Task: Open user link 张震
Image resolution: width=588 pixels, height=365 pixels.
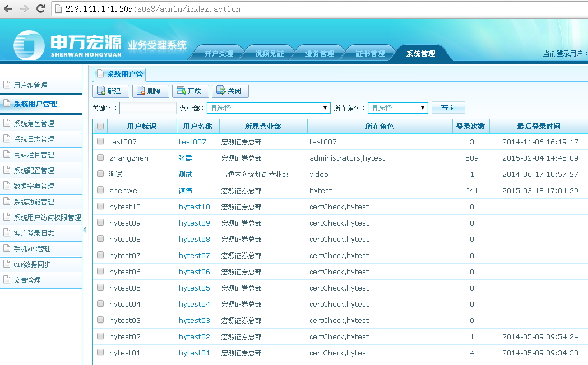Action: point(185,158)
